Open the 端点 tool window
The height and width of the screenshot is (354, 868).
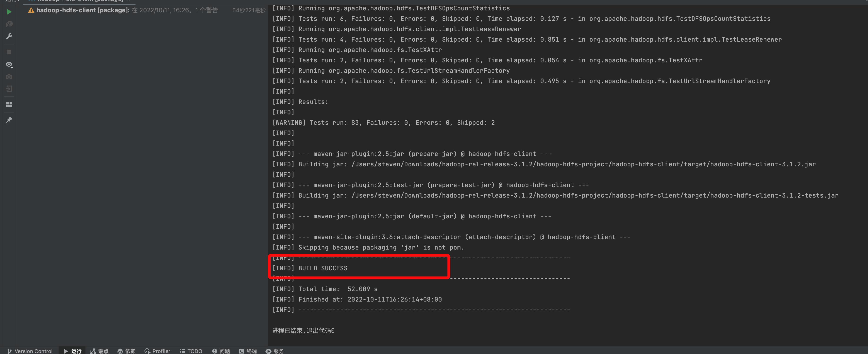point(99,351)
